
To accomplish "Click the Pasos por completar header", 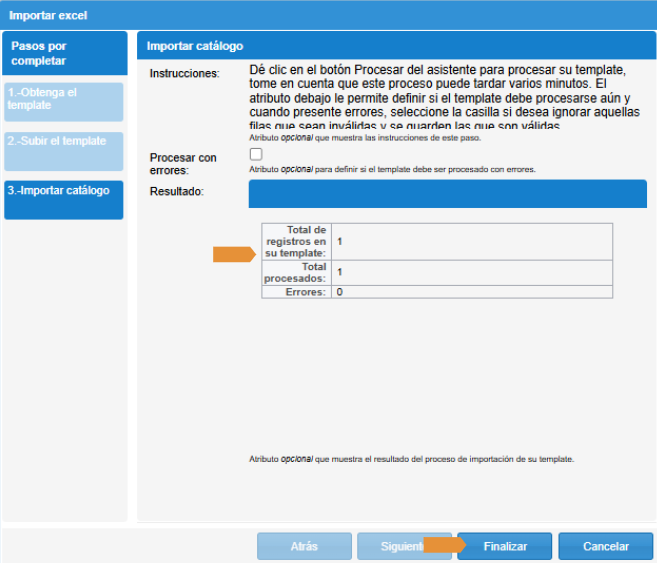I will [64, 54].
